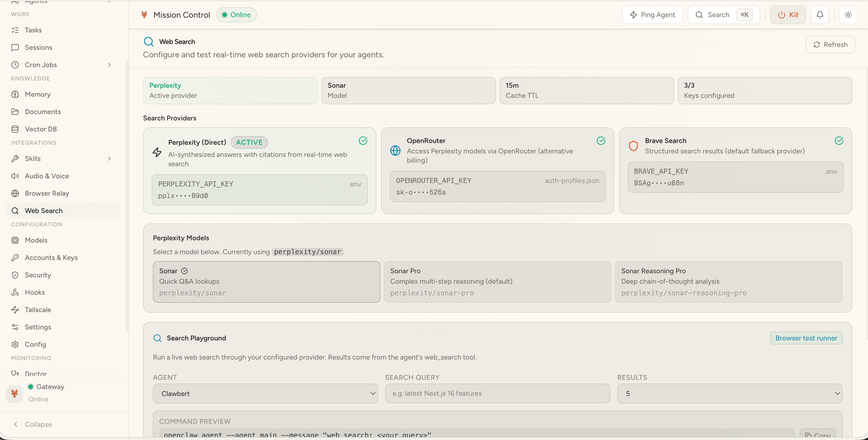Activate the Brave Search provider
Viewport: 868px width, 440px height.
pos(736,170)
